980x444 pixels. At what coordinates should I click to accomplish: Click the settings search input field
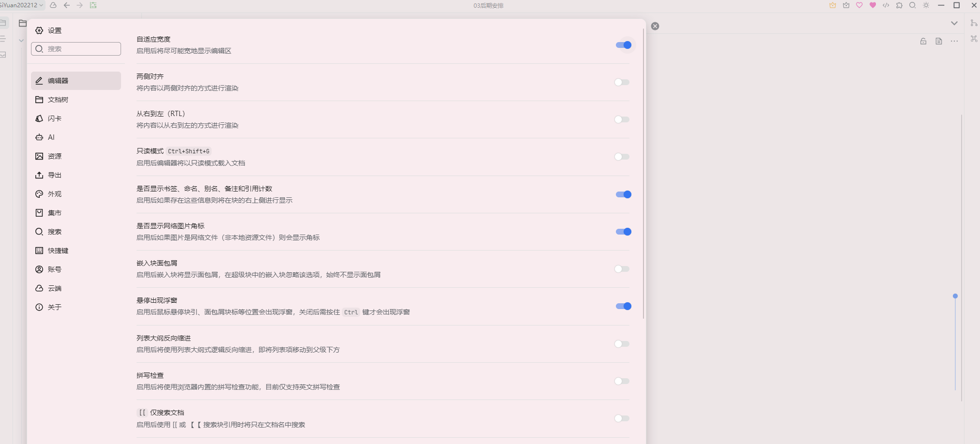point(76,49)
